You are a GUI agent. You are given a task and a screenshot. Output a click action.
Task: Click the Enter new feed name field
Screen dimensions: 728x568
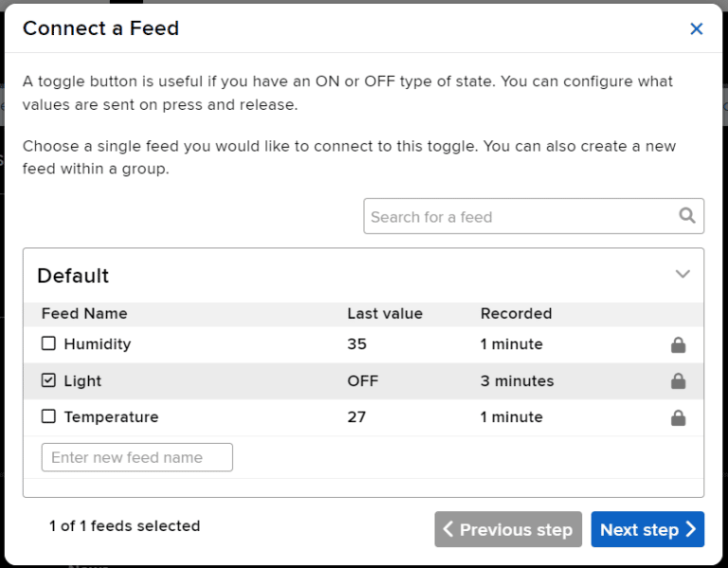137,457
